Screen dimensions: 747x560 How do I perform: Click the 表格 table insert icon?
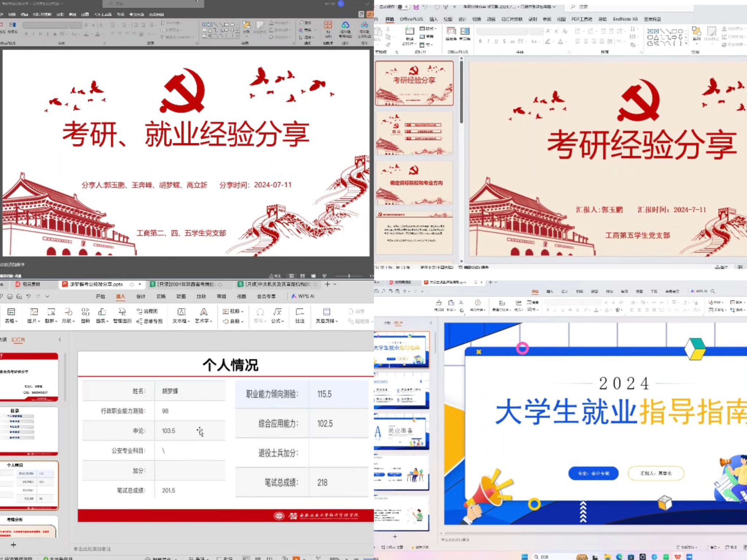pos(11,312)
